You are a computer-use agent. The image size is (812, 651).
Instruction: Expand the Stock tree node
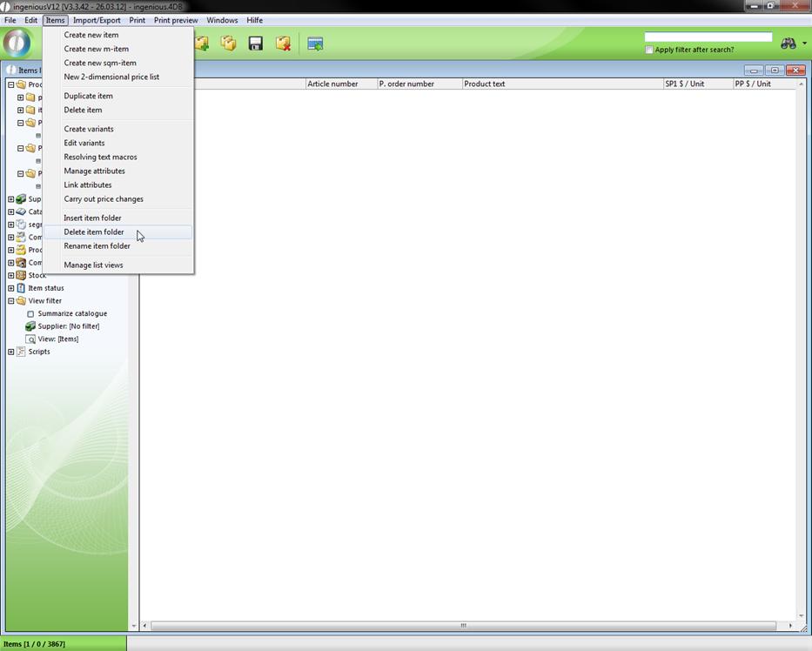coord(10,275)
